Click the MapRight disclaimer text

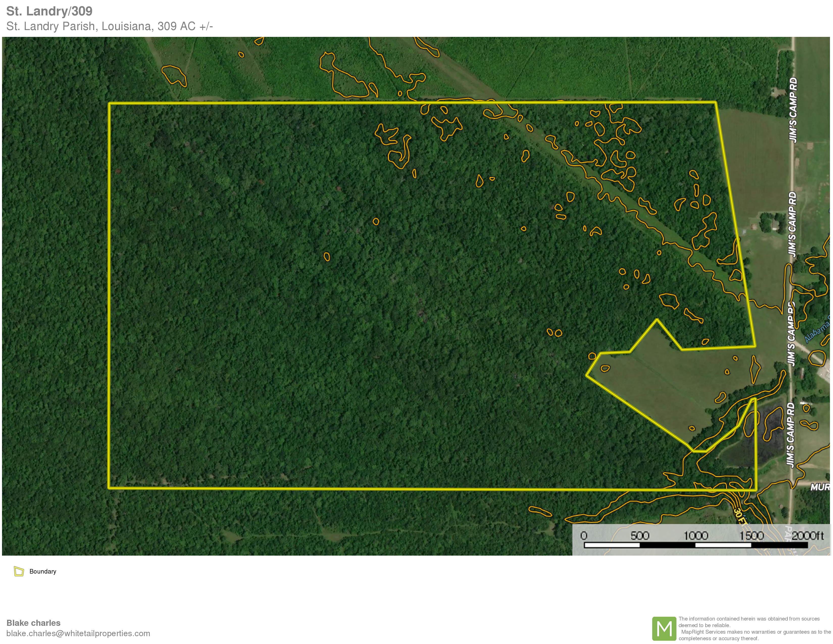click(x=754, y=628)
